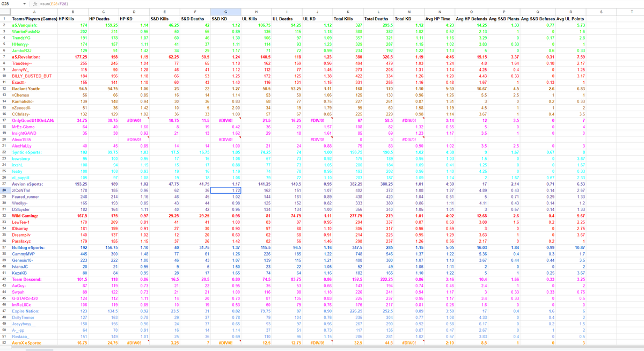Click the 'HP Deaths' header cell
The height and width of the screenshot is (351, 644).
(104, 18)
